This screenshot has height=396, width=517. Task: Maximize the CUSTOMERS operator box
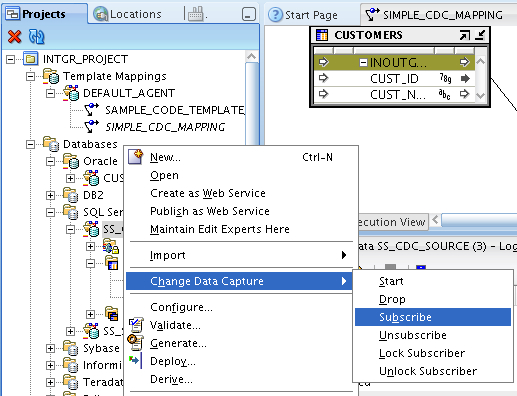465,35
